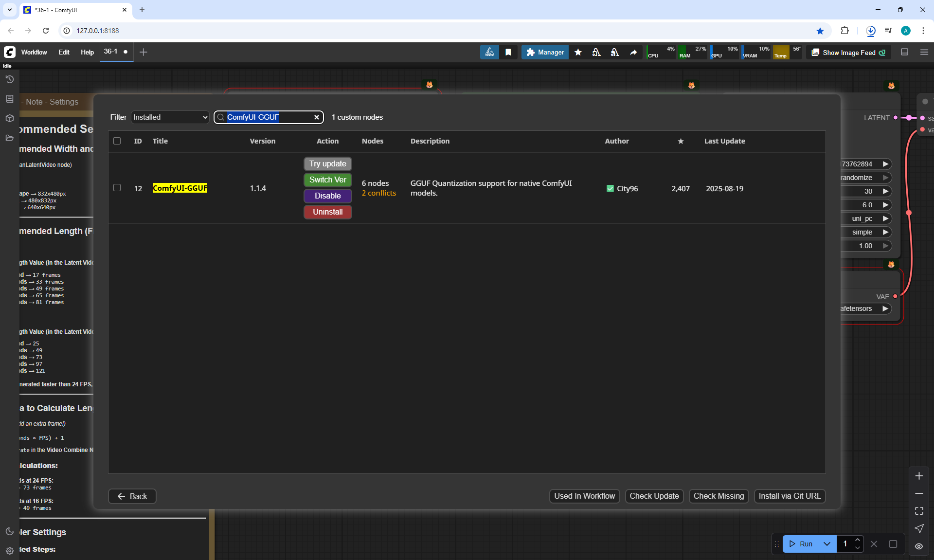Click the bookmark icon in top toolbar
The image size is (934, 560).
508,52
